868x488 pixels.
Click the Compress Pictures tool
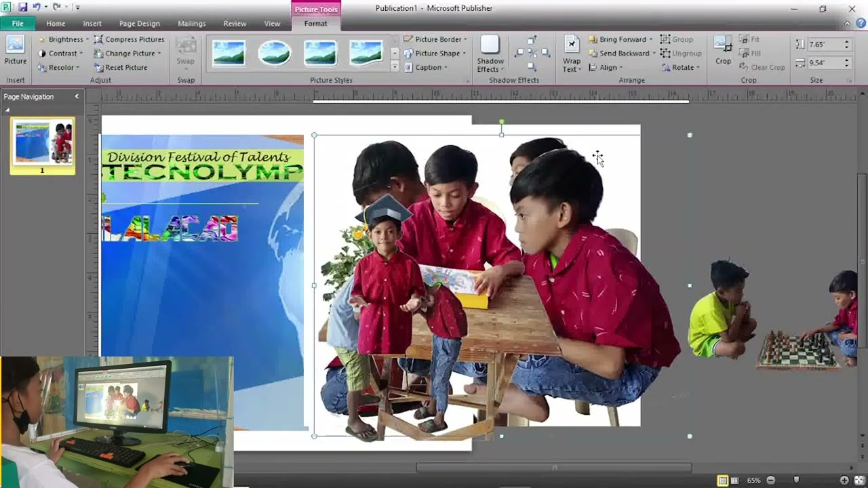(x=130, y=39)
